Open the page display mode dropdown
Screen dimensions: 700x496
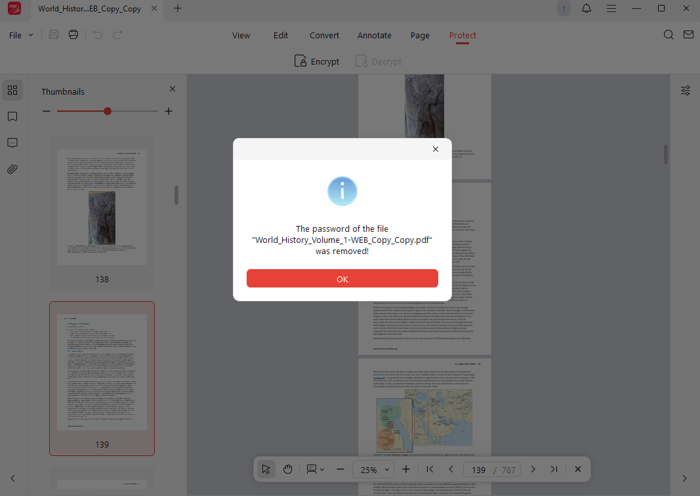point(315,469)
